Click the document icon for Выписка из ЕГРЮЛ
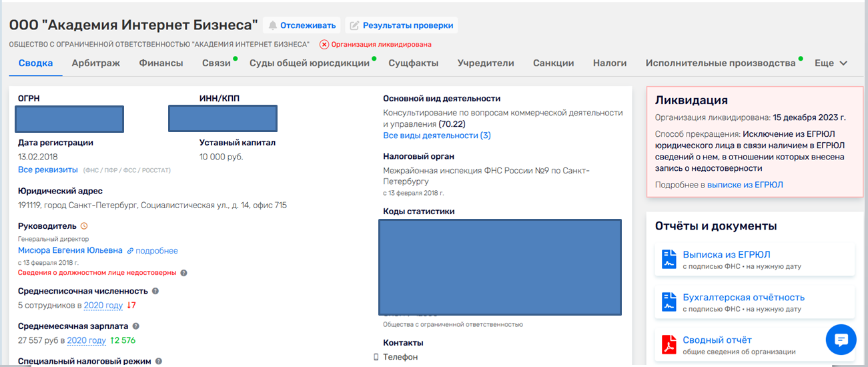 pos(669,259)
